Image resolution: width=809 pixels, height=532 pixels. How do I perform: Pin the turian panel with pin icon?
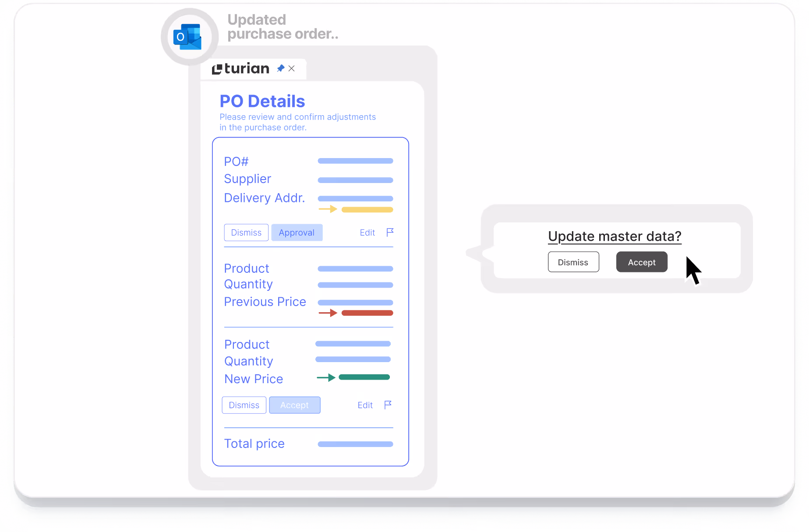pos(281,68)
